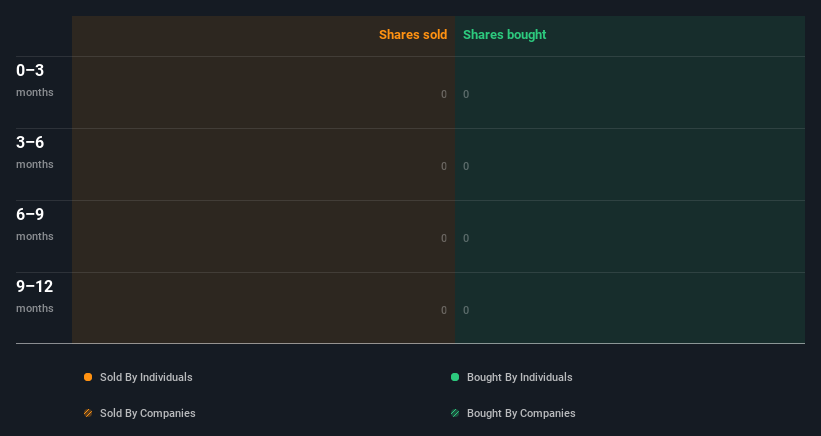Toggle the Bought By Individuals legend label
The width and height of the screenshot is (821, 436).
519,377
